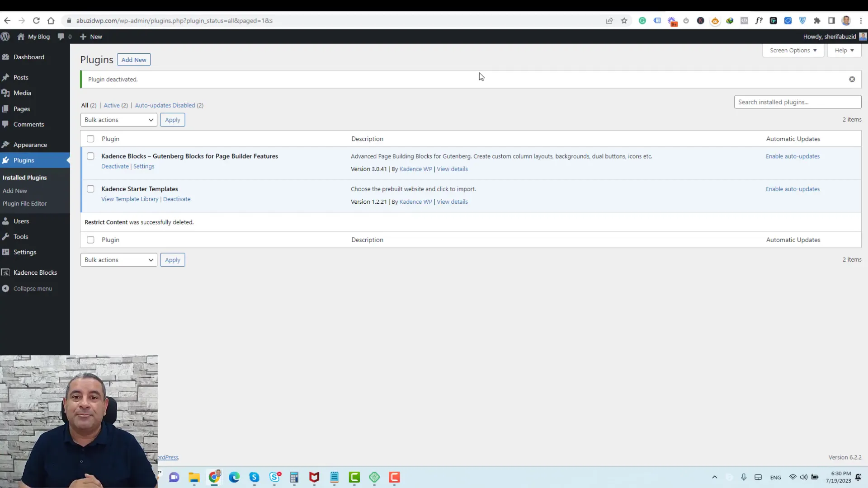The width and height of the screenshot is (868, 488).
Task: Click the bottom Apply button
Action: tap(173, 260)
